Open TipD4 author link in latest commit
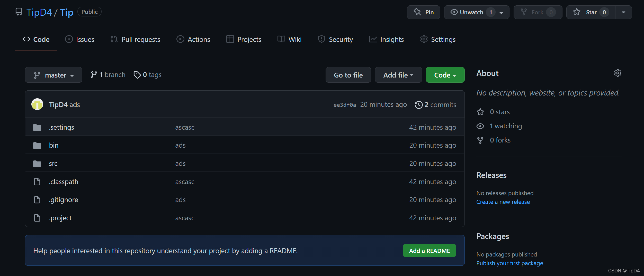The width and height of the screenshot is (644, 276). (x=58, y=105)
